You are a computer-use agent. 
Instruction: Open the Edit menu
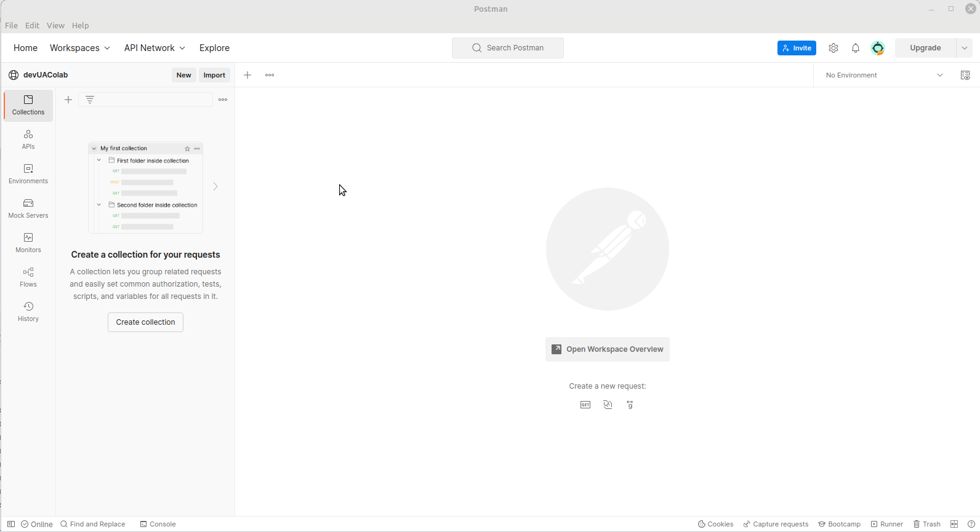pos(32,25)
